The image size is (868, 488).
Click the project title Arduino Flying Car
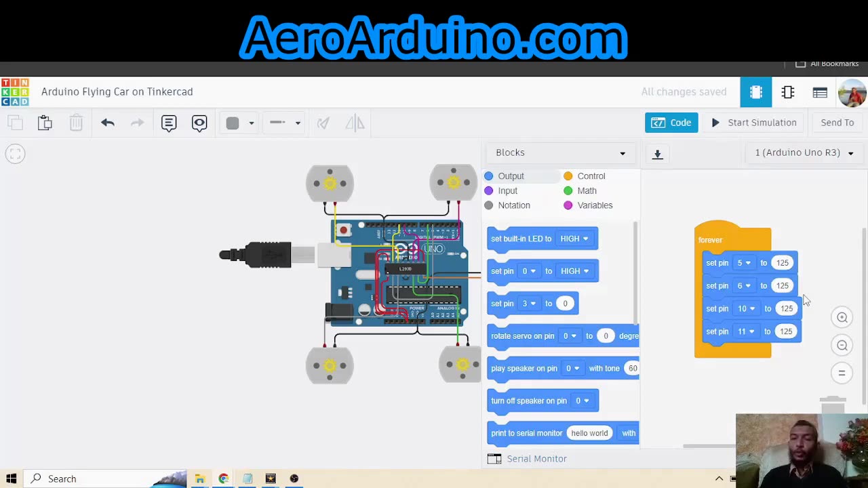(117, 92)
